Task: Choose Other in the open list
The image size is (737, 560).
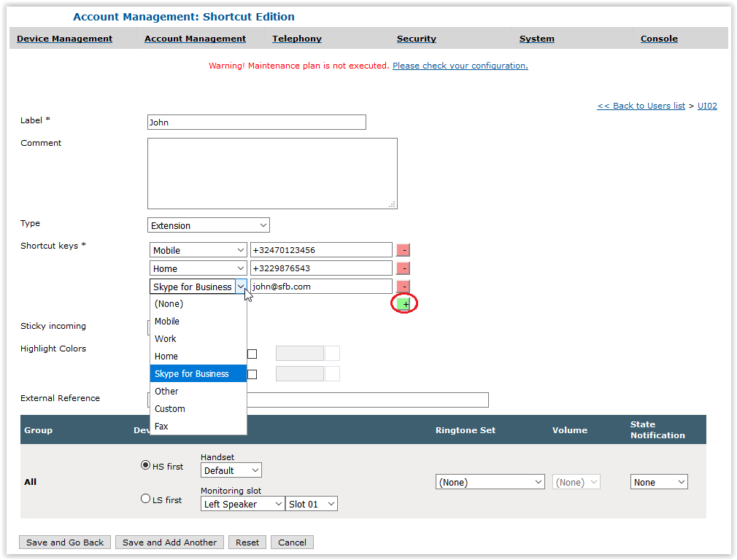Action: pyautogui.click(x=198, y=392)
